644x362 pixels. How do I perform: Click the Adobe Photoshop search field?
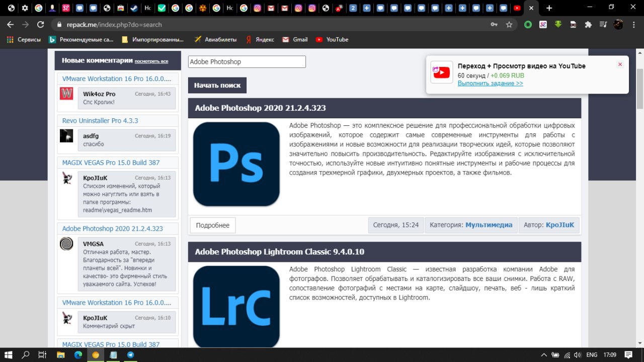coord(247,62)
